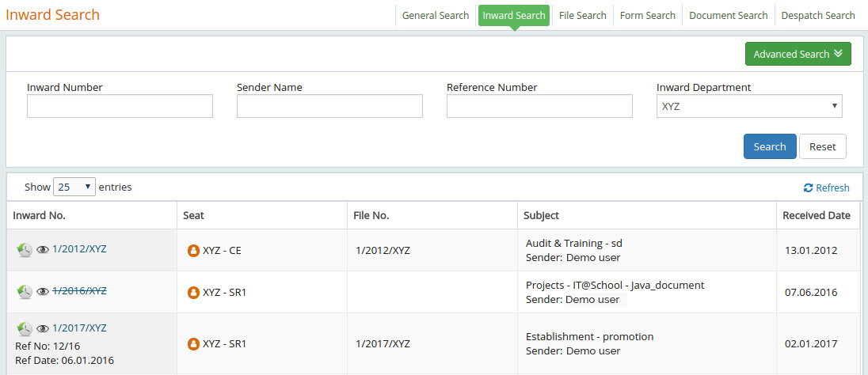This screenshot has width=868, height=375.
Task: Open the Document Search tab
Action: tap(728, 15)
